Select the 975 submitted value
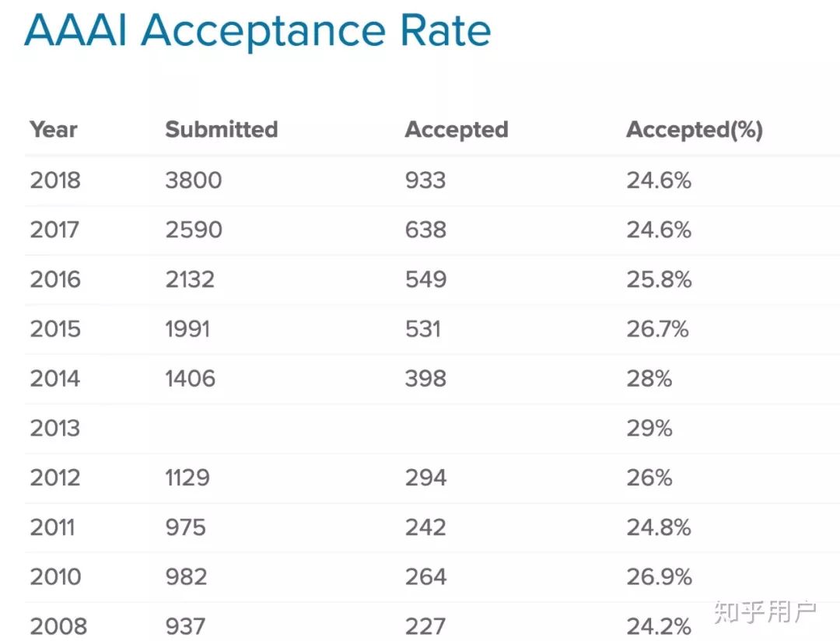The image size is (840, 641). [x=185, y=527]
